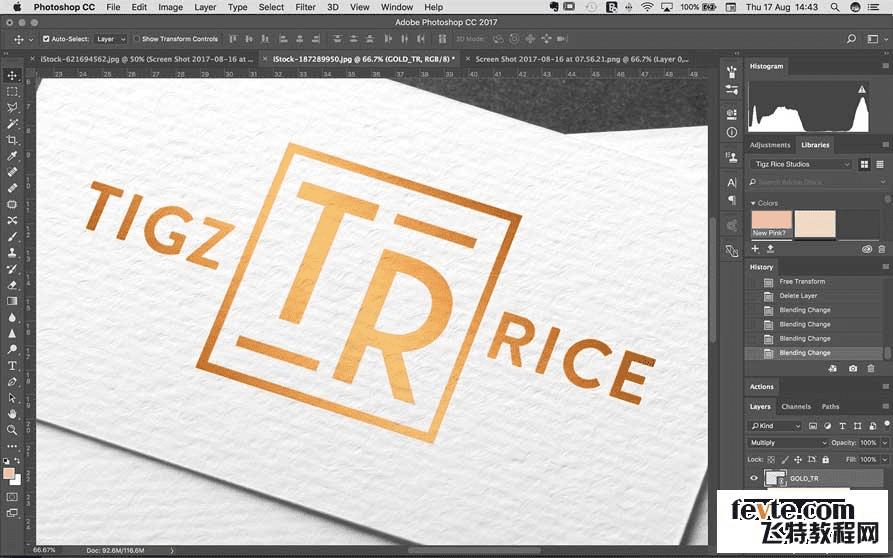Select the light peach library swatch

(x=815, y=224)
